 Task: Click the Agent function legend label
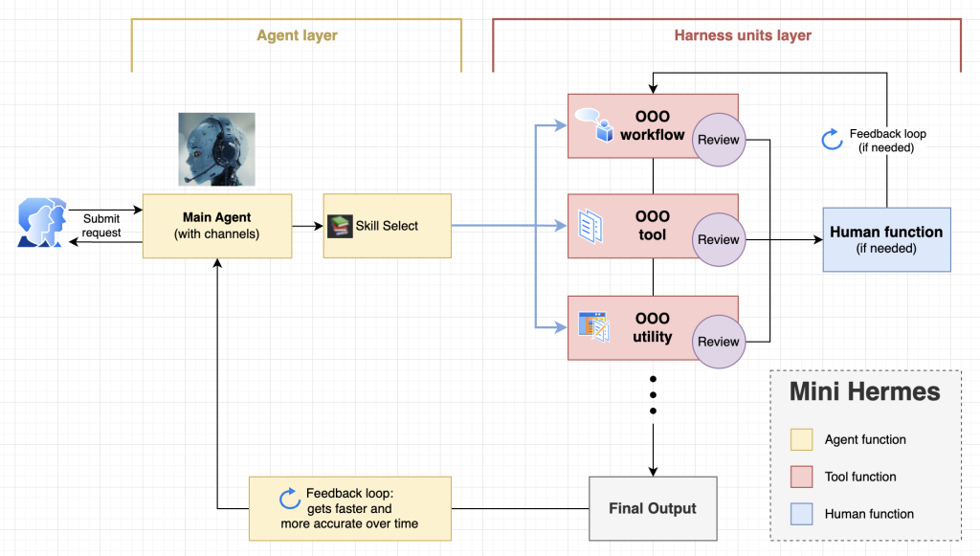pyautogui.click(x=865, y=440)
